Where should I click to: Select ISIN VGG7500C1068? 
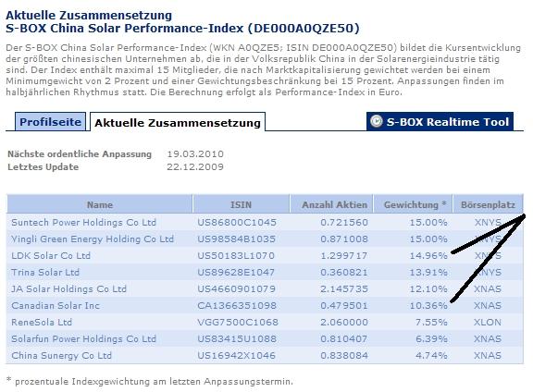coord(238,322)
